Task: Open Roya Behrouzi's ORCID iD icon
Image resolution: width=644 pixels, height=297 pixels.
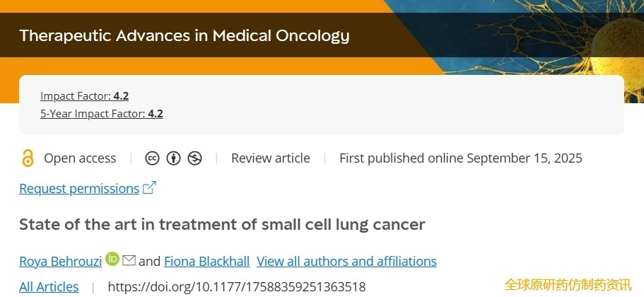Action: tap(112, 260)
